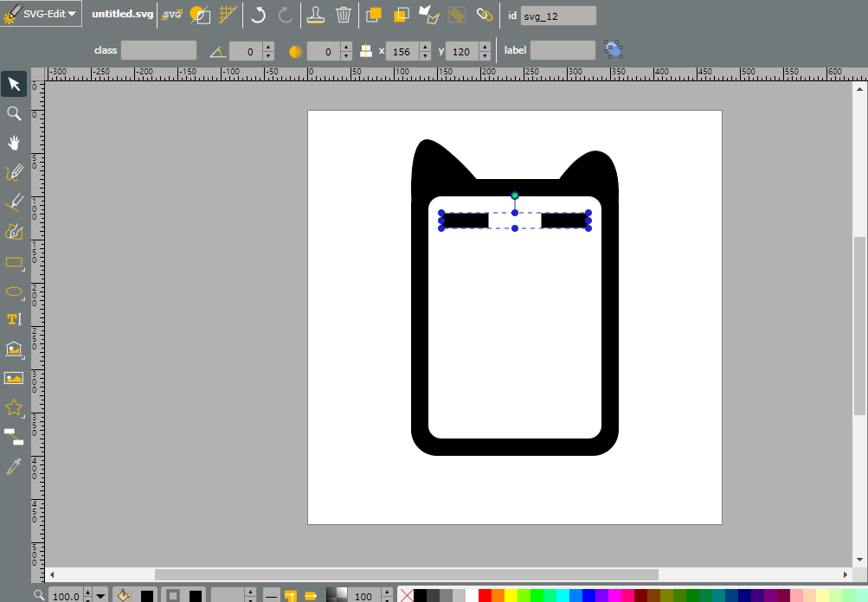The image size is (868, 602).
Task: Toggle the edit SVG source button
Action: coord(172,15)
